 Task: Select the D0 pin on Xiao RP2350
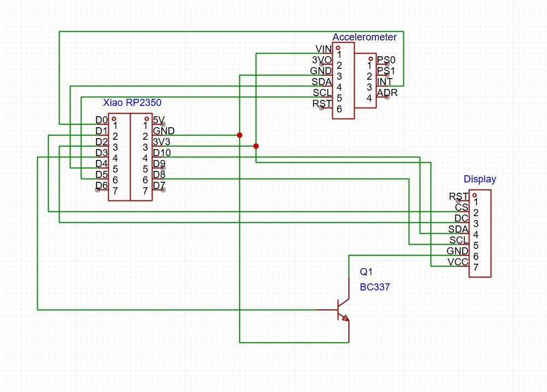[102, 120]
